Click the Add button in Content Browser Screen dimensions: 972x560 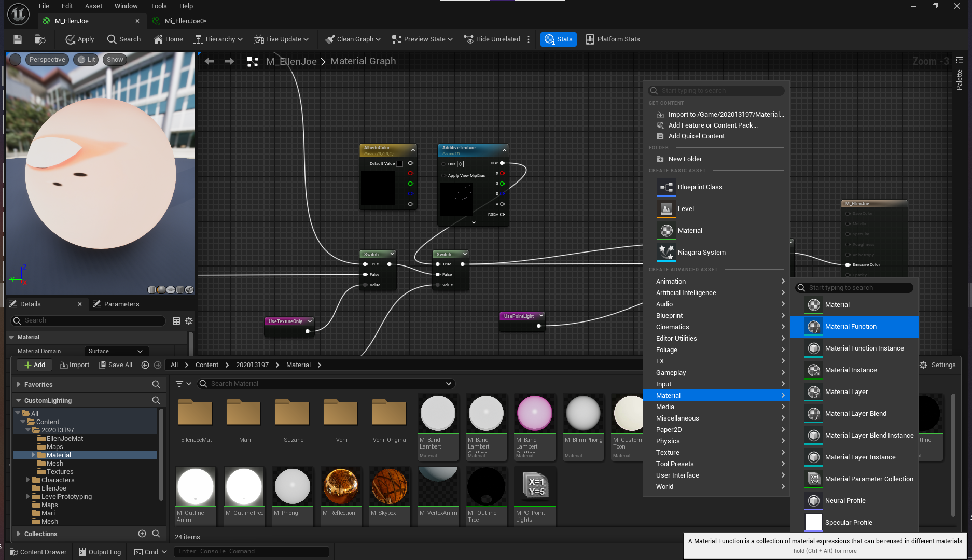35,365
